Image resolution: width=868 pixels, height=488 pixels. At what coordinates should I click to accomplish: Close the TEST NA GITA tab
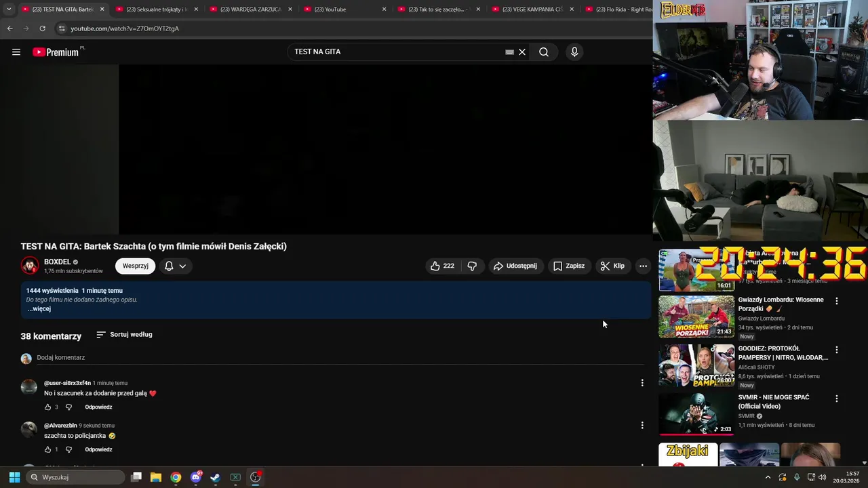coord(102,9)
